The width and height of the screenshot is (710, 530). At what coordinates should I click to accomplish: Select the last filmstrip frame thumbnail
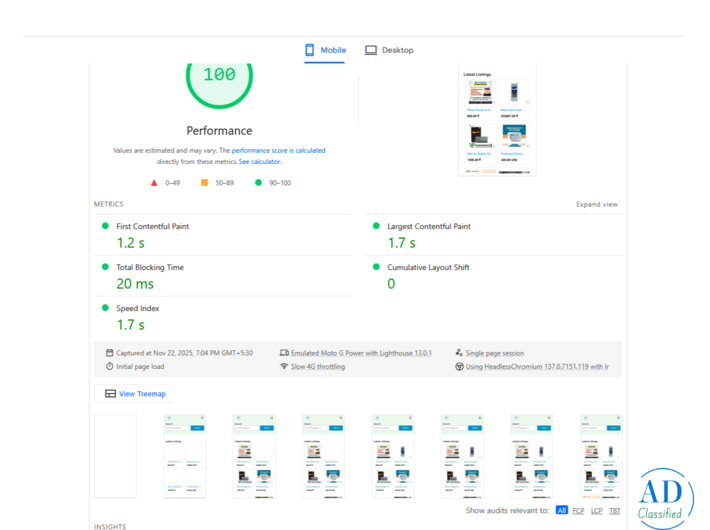(601, 456)
